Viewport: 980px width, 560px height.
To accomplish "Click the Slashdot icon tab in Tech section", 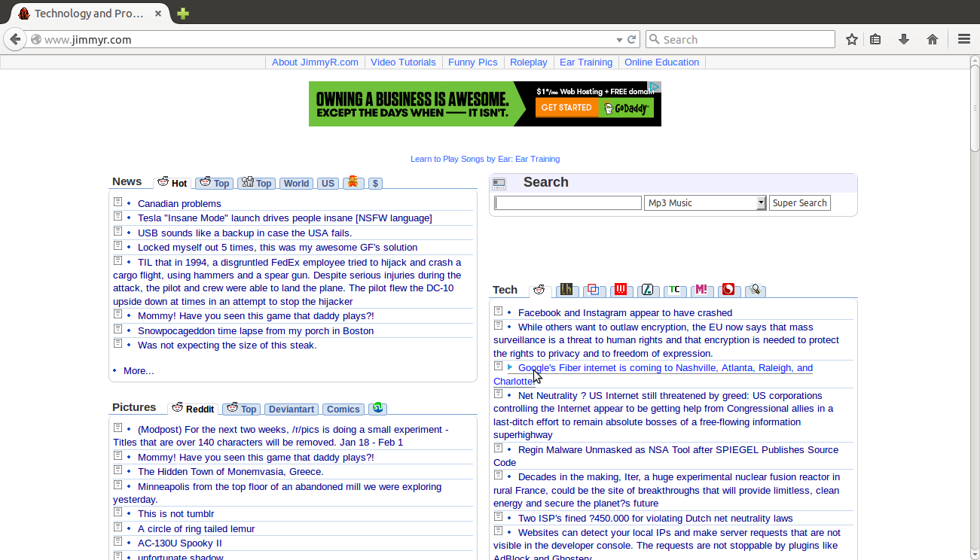I will pos(648,289).
